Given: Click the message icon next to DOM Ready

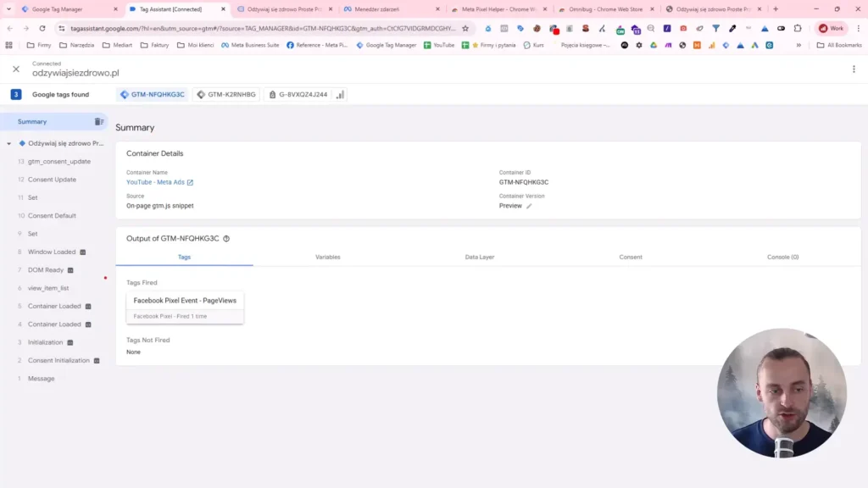Looking at the screenshot, I should coord(70,270).
